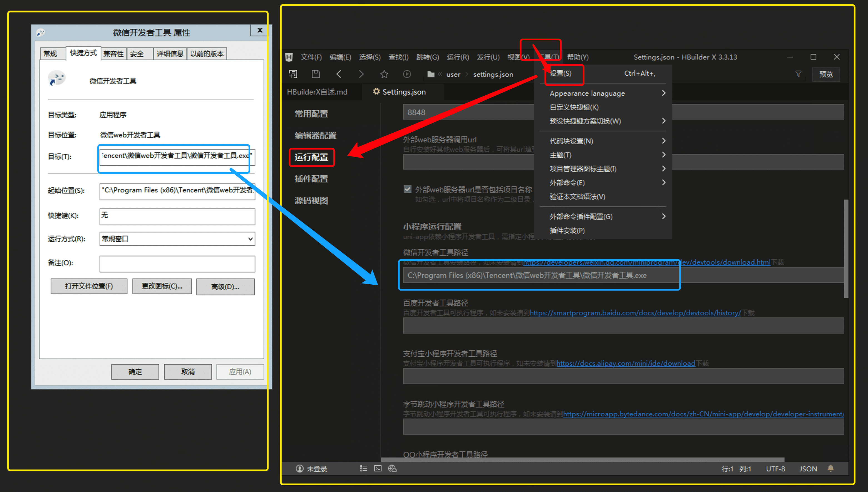The width and height of the screenshot is (868, 492).
Task: Click the gear icon on Settings.json tab
Action: [x=376, y=91]
